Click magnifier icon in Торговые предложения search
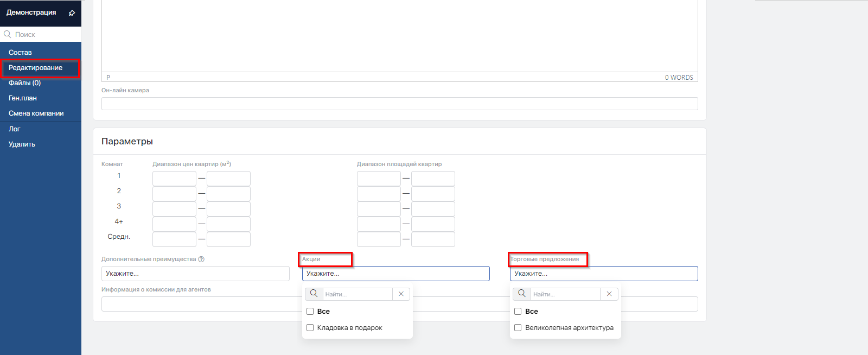Image resolution: width=868 pixels, height=355 pixels. click(x=521, y=294)
